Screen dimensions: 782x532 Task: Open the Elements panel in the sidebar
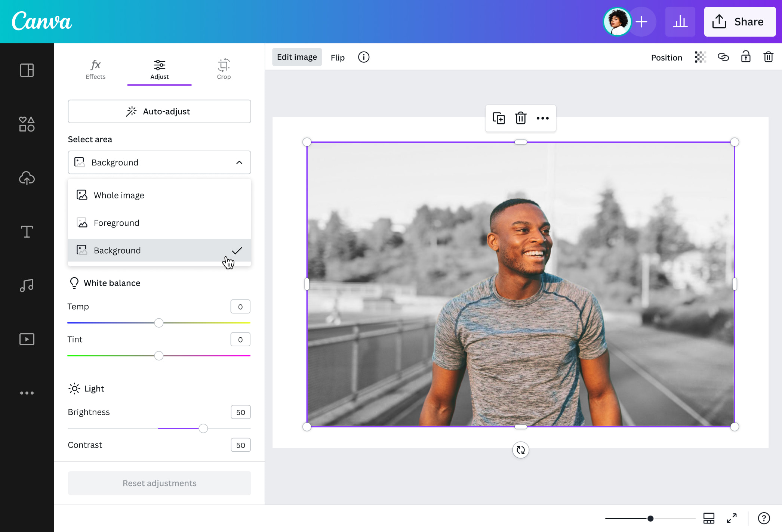(x=27, y=124)
